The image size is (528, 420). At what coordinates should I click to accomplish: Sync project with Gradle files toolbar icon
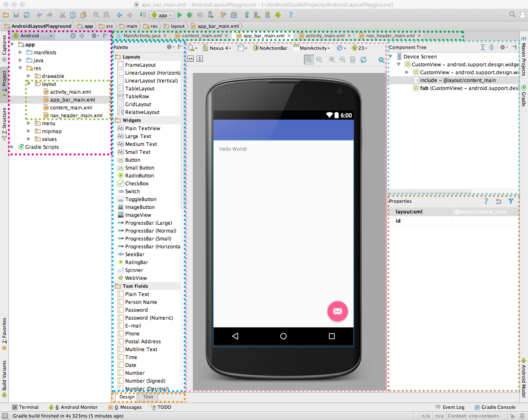pyautogui.click(x=247, y=15)
